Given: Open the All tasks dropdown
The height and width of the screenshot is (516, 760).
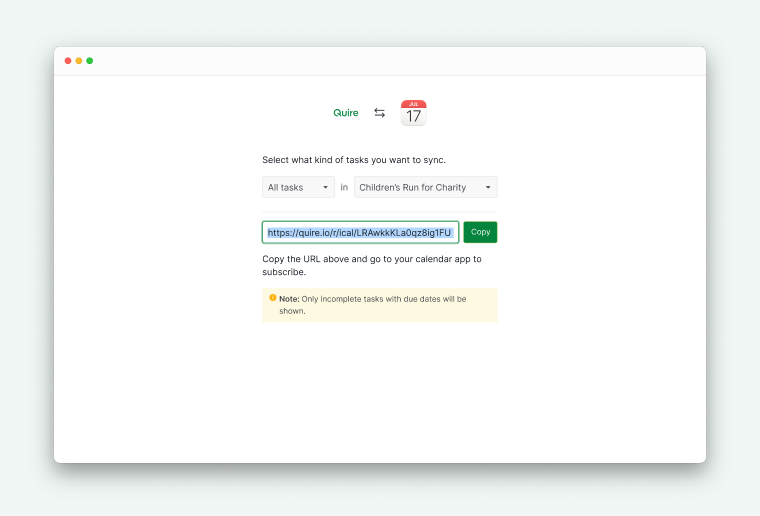Looking at the screenshot, I should point(298,187).
